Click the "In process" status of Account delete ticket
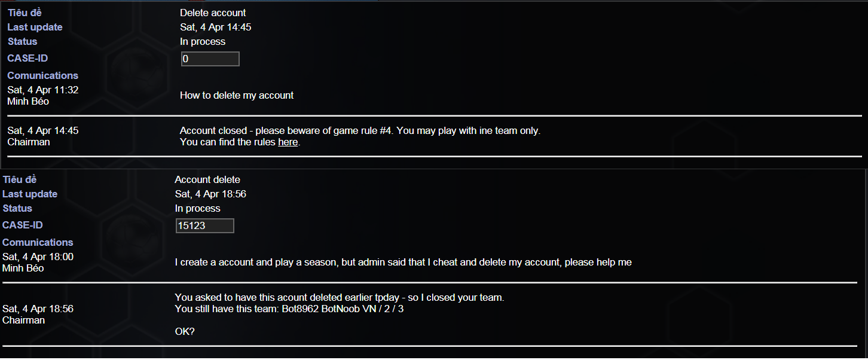Screen dimensions: 868x360 (197, 208)
